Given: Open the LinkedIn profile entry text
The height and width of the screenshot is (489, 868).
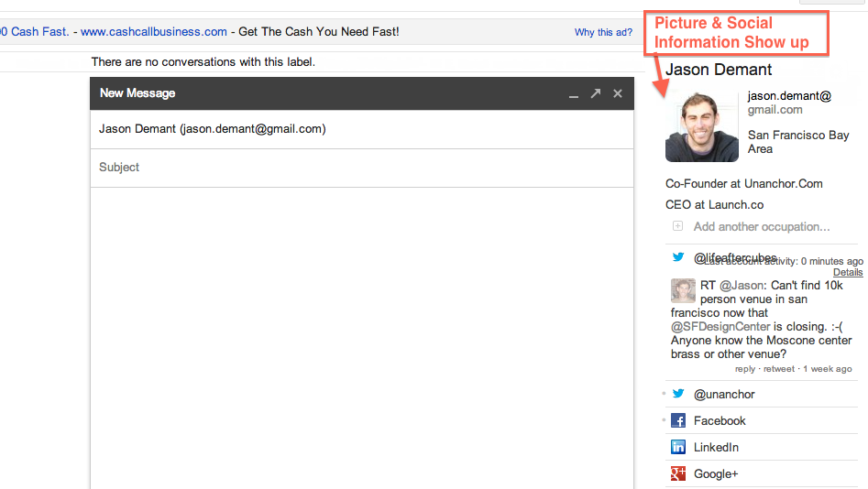Looking at the screenshot, I should click(x=716, y=448).
